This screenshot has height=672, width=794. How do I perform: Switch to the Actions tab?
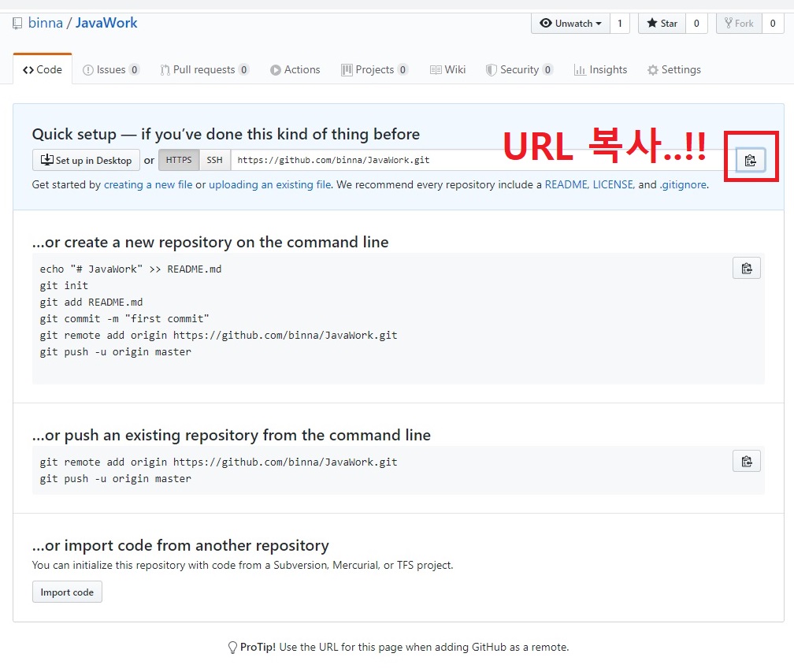(295, 69)
